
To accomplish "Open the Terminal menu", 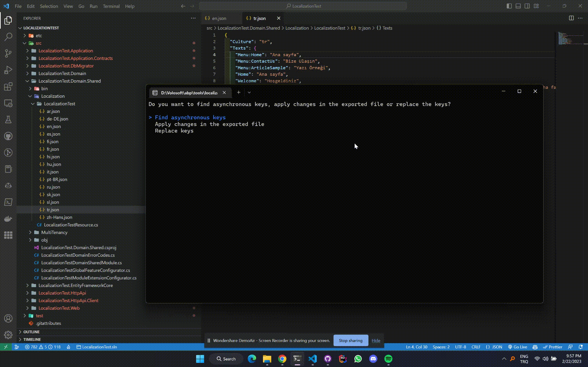I will (111, 6).
